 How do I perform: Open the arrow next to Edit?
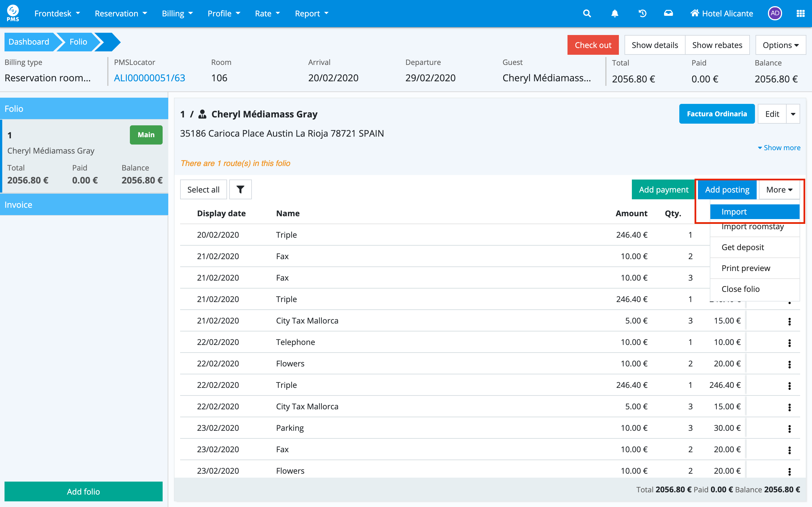coord(793,114)
